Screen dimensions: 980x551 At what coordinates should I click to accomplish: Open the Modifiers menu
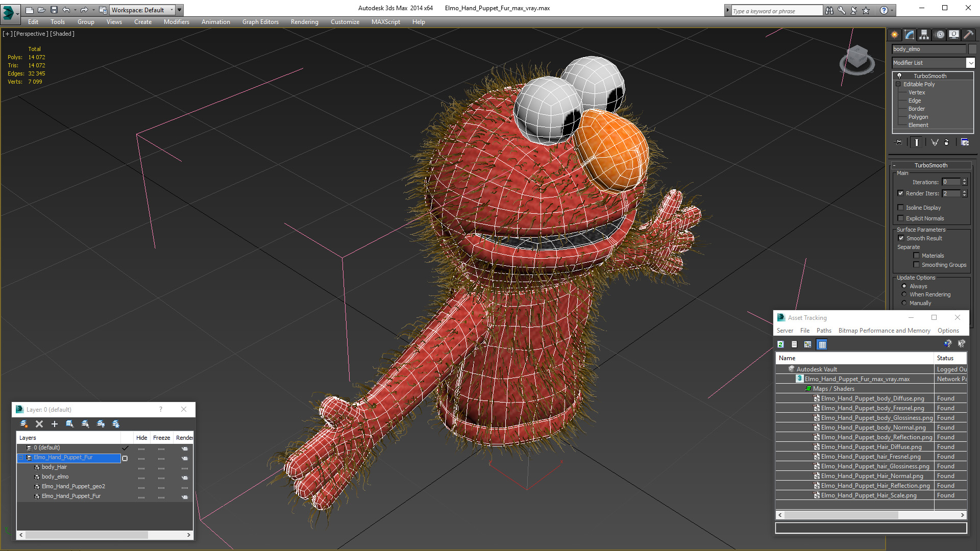pos(176,22)
